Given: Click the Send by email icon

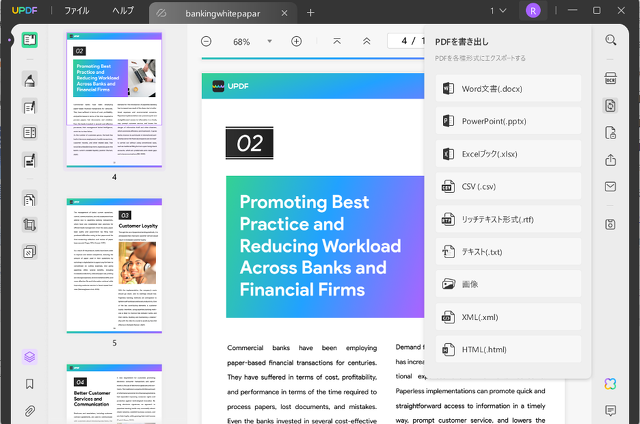Looking at the screenshot, I should click(610, 186).
